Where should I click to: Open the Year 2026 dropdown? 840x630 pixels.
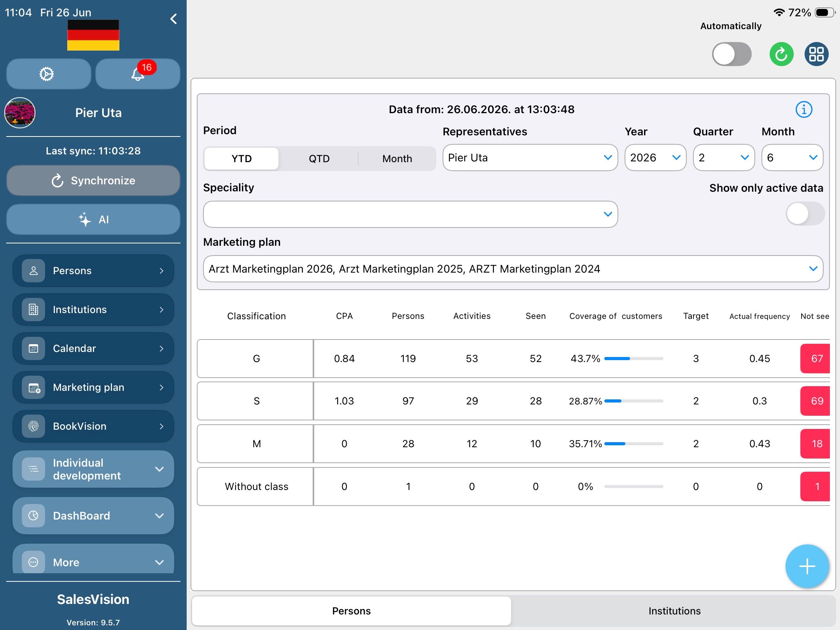click(655, 157)
